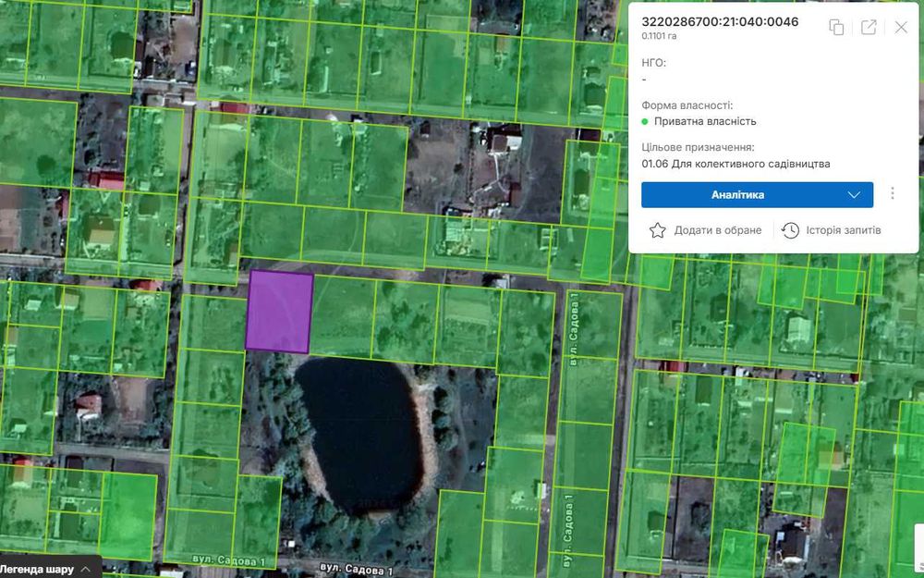Image resolution: width=924 pixels, height=578 pixels.
Task: Copy the cadastral number with copy icon
Action: coord(836,27)
